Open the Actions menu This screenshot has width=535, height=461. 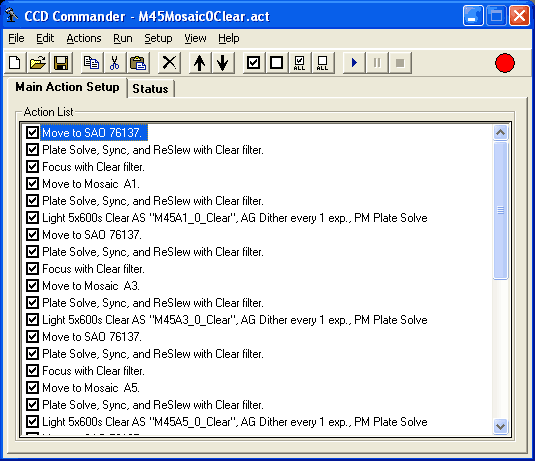[84, 38]
